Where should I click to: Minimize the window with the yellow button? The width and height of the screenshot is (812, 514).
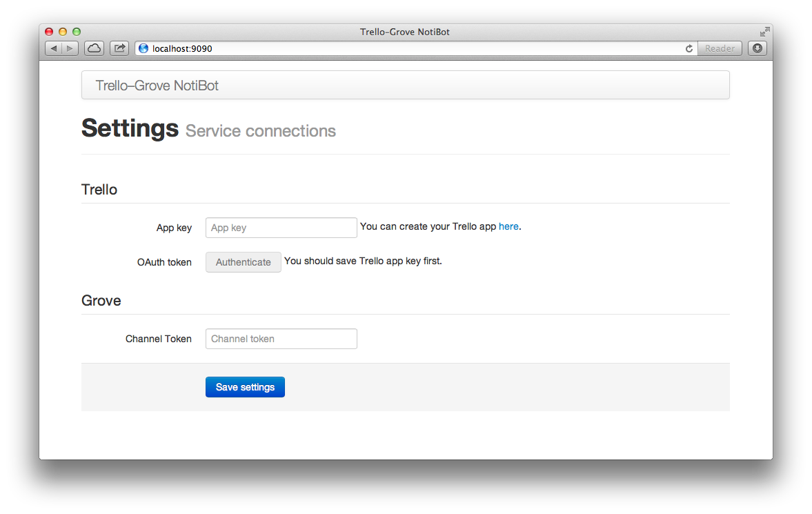click(63, 32)
